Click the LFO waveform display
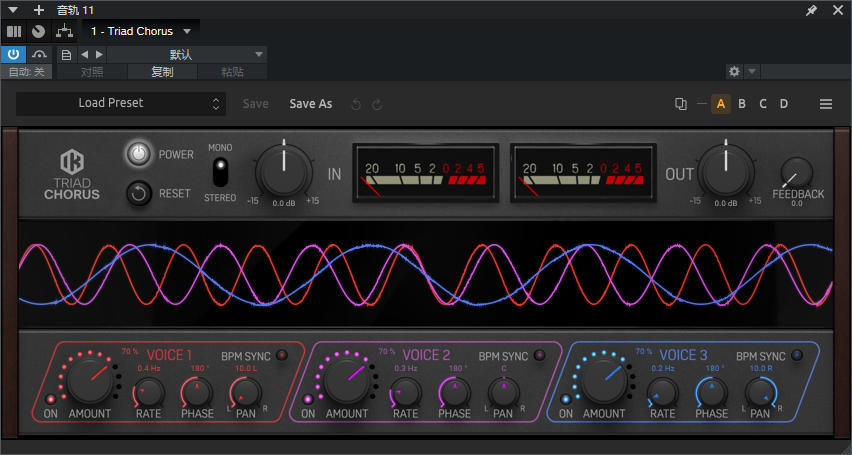Screen dimensions: 852x455 pos(425,274)
